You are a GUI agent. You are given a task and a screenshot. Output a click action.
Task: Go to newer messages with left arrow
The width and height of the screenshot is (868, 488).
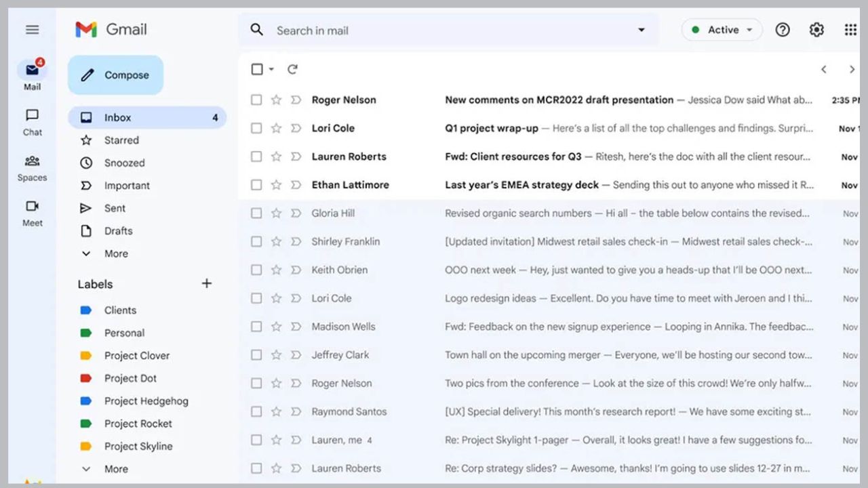point(824,69)
